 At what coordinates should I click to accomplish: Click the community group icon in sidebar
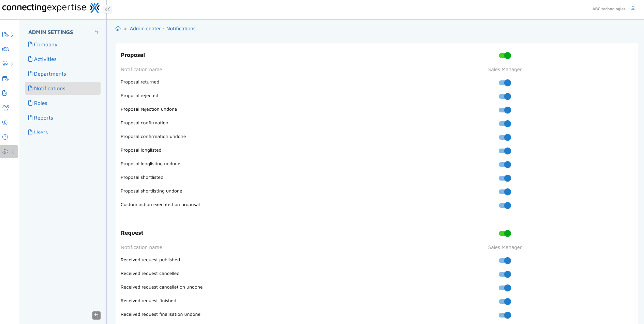click(5, 107)
